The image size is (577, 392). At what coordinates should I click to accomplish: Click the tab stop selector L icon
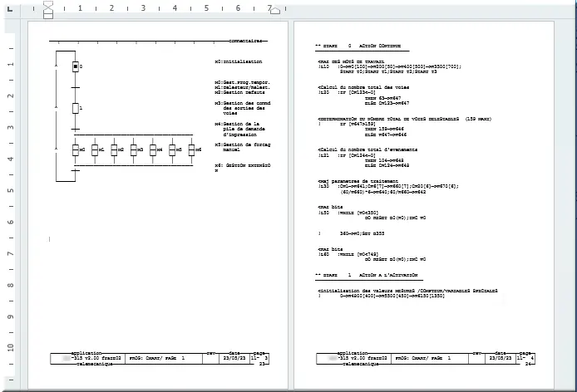coord(10,9)
